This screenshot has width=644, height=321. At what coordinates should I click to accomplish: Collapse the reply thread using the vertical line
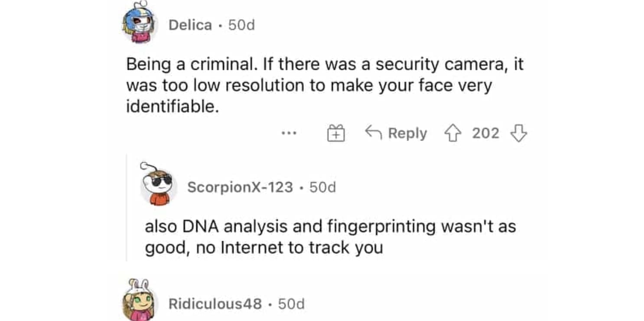tap(127, 207)
